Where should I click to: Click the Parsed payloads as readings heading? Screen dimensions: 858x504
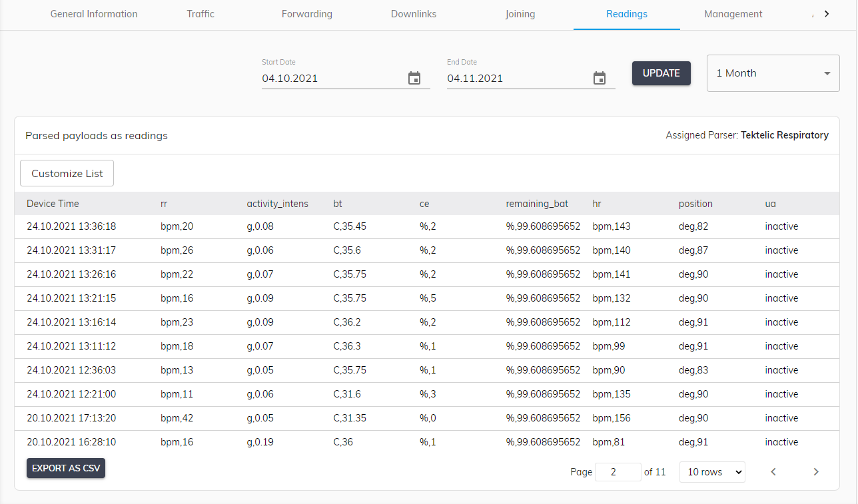coord(97,136)
